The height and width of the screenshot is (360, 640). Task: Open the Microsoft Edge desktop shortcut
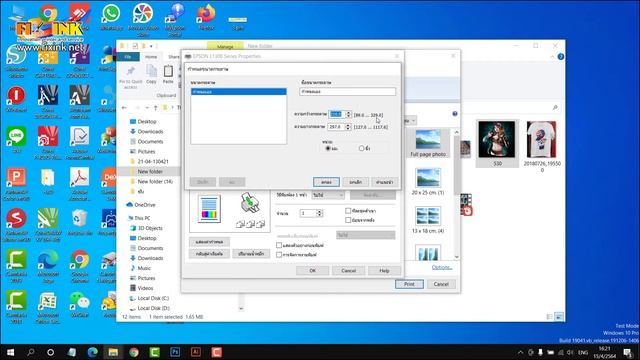(48, 265)
